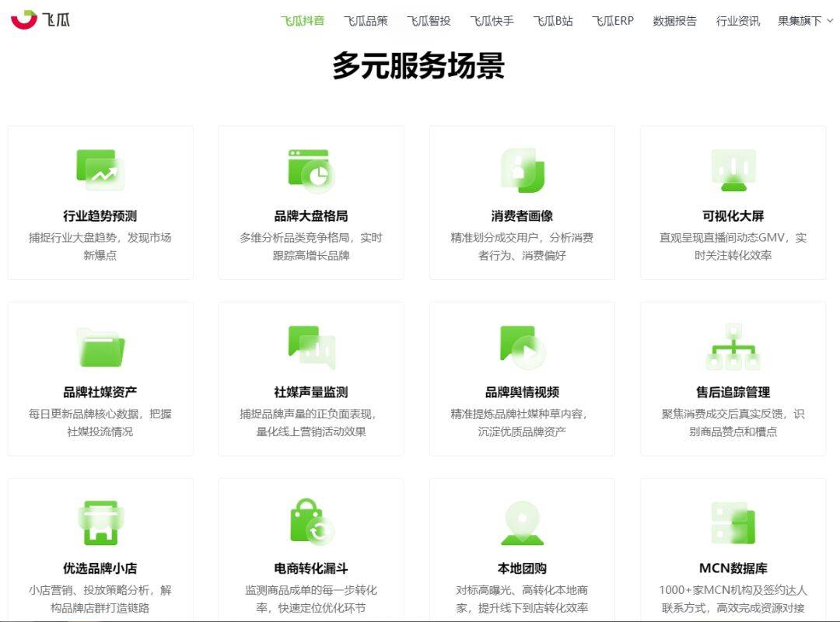Open the 飞瓜品策 nav tab
This screenshot has width=840, height=622.
point(366,21)
